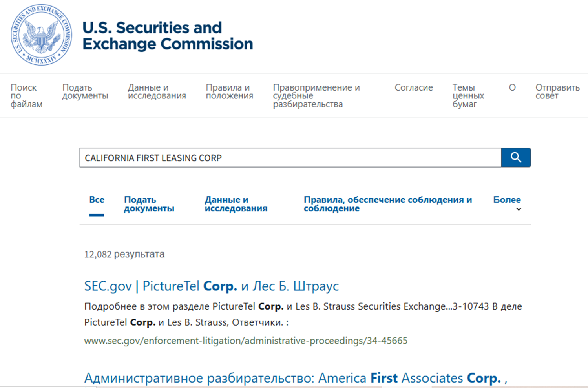Screen dimensions: 588x388
Task: Open Правила и положения menu item
Action: (x=229, y=91)
